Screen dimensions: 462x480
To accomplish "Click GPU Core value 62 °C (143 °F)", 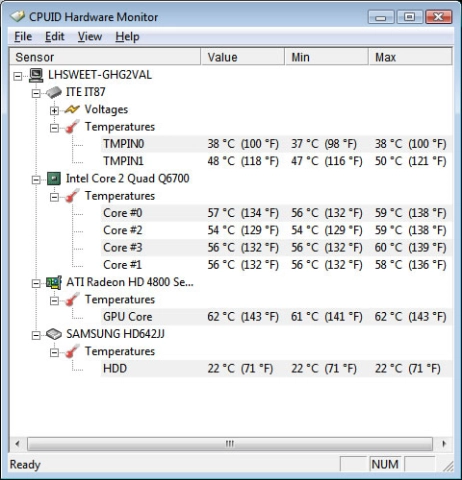I will [x=243, y=317].
